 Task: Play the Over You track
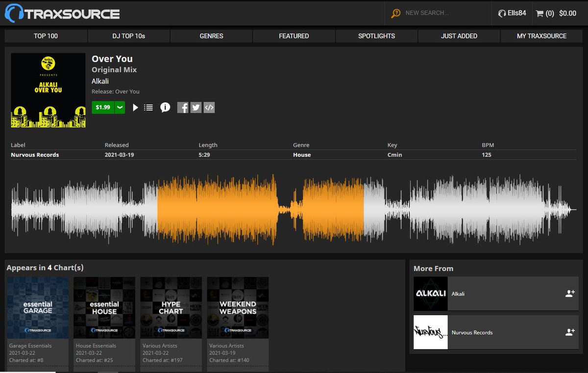tap(136, 107)
